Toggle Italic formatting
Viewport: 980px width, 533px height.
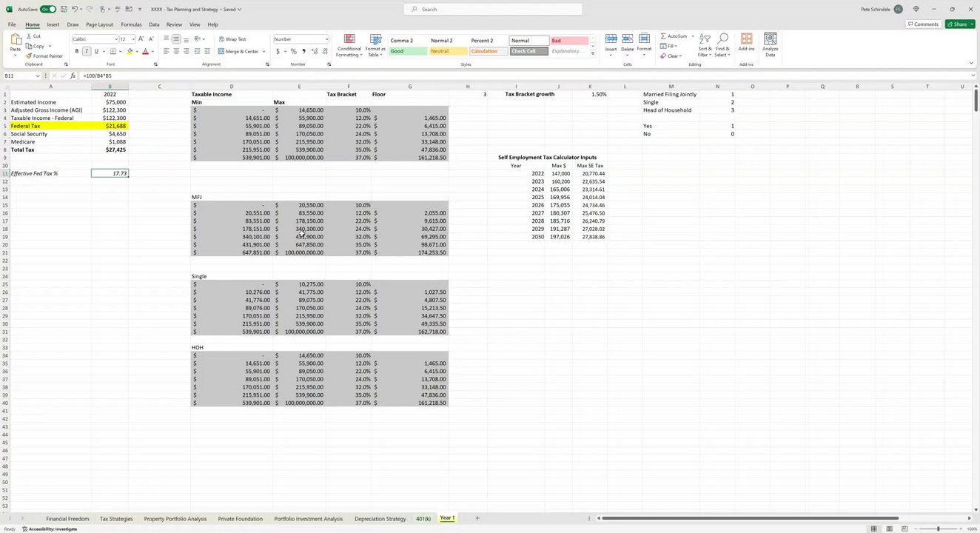pyautogui.click(x=87, y=51)
